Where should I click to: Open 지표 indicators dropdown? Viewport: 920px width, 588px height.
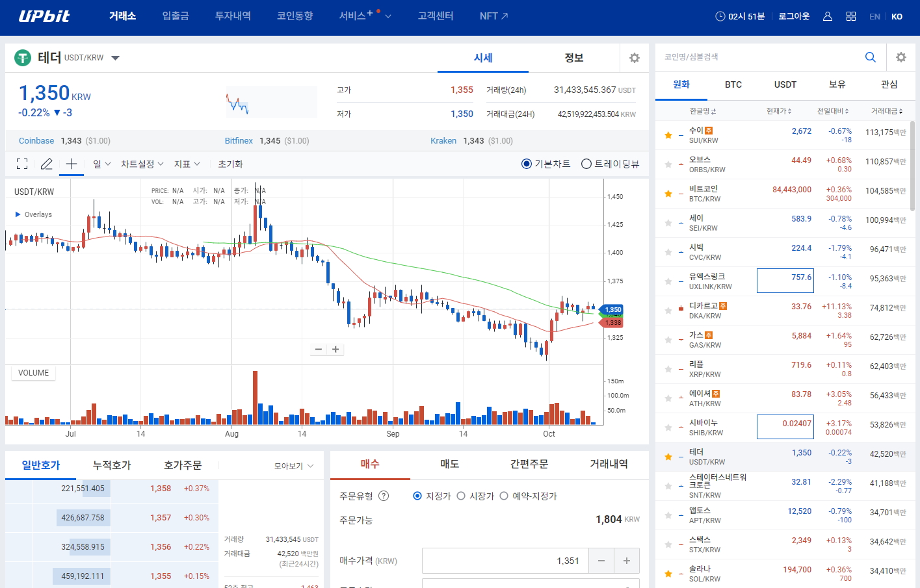(x=187, y=164)
